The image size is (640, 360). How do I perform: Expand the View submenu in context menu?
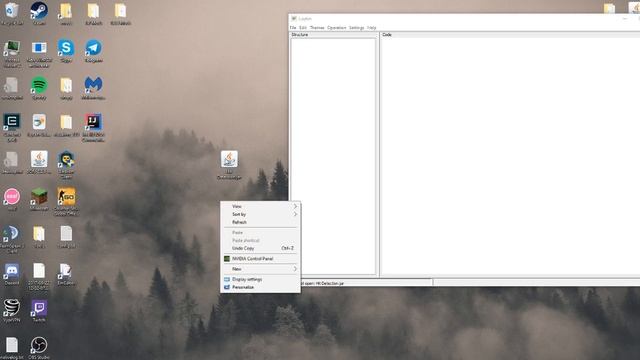pyautogui.click(x=260, y=206)
